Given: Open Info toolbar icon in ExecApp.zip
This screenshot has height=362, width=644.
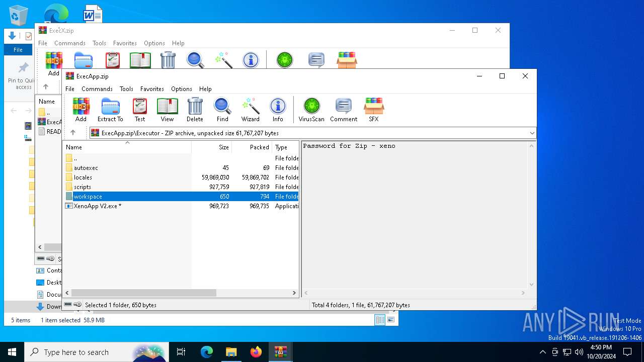Looking at the screenshot, I should tap(278, 110).
